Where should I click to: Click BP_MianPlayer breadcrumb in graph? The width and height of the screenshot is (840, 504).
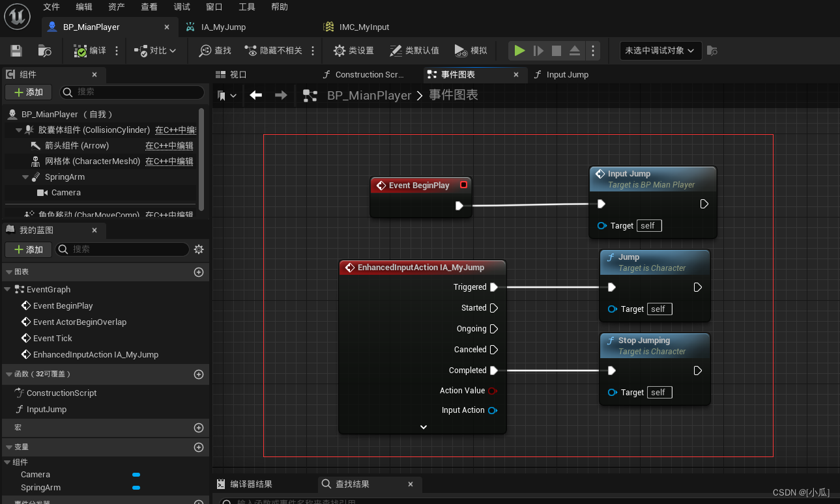369,95
